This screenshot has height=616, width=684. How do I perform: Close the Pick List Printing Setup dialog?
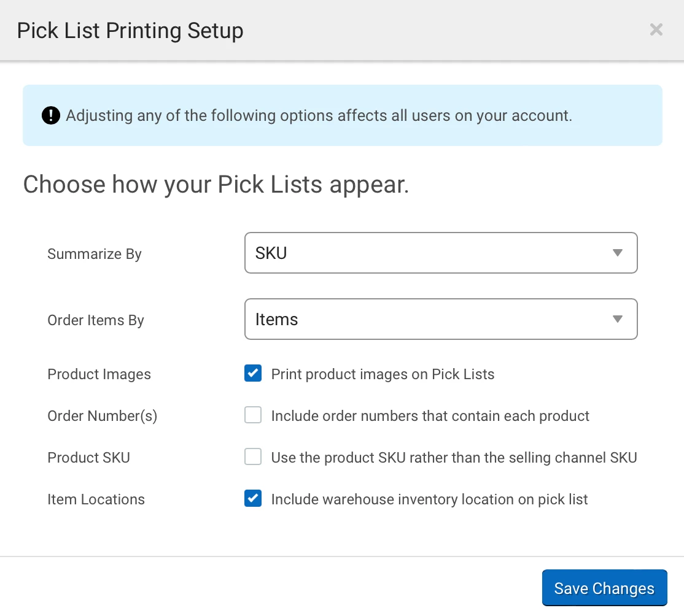(x=656, y=29)
